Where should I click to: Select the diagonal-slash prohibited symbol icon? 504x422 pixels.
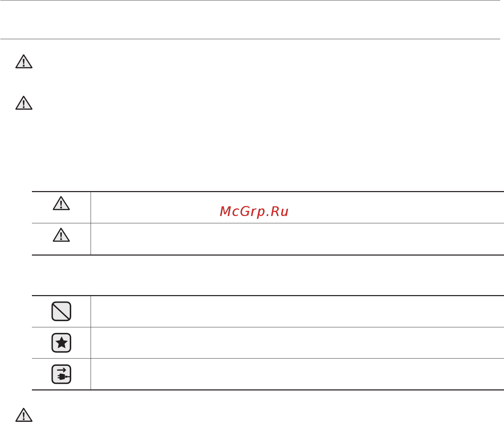point(61,311)
